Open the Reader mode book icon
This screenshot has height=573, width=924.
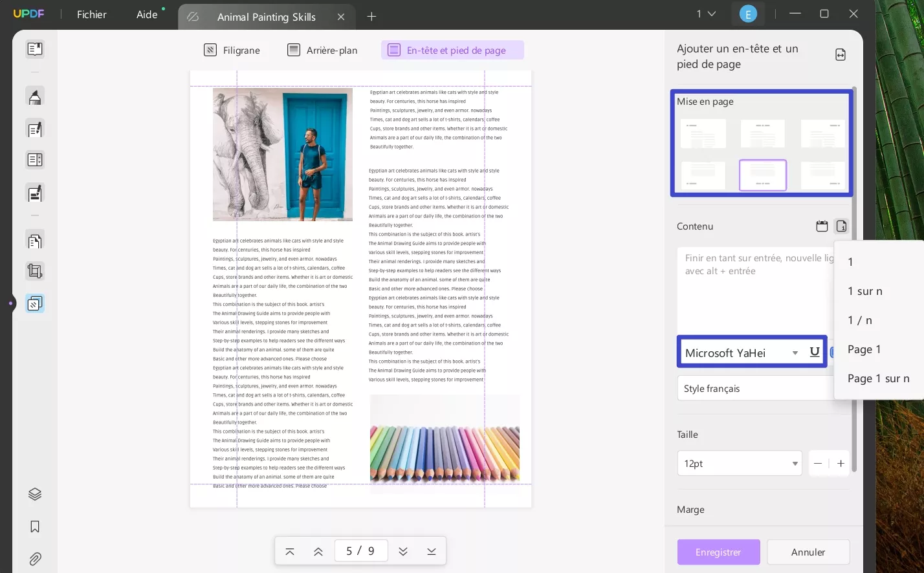point(35,49)
